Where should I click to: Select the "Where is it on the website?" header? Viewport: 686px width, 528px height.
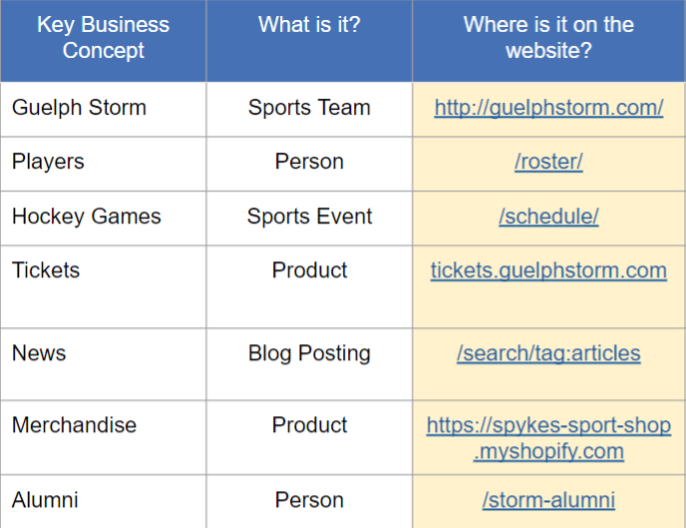click(548, 38)
